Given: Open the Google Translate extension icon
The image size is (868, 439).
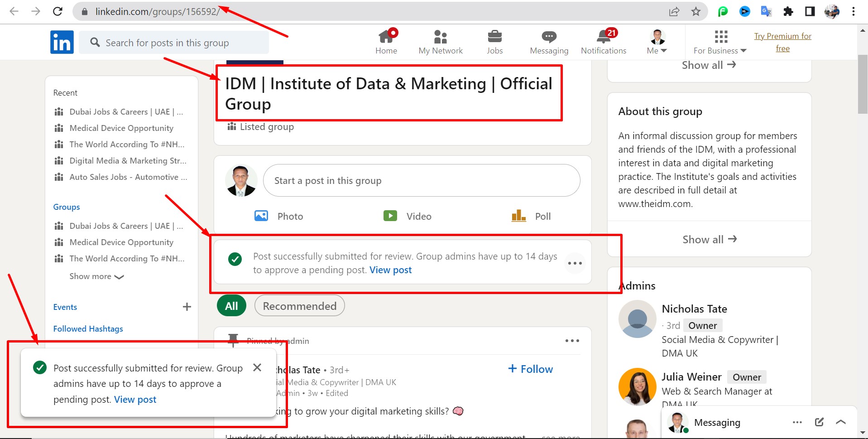Looking at the screenshot, I should coord(766,11).
